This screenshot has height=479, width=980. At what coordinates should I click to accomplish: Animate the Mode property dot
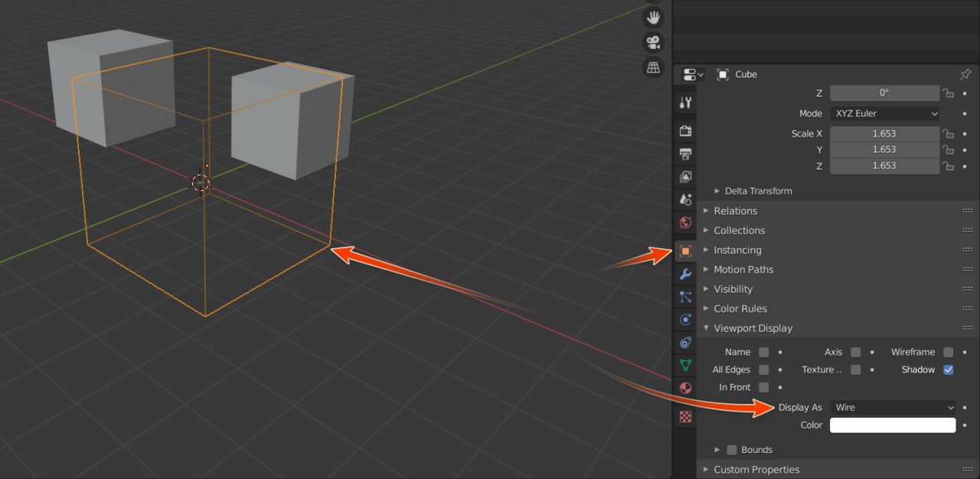(965, 113)
